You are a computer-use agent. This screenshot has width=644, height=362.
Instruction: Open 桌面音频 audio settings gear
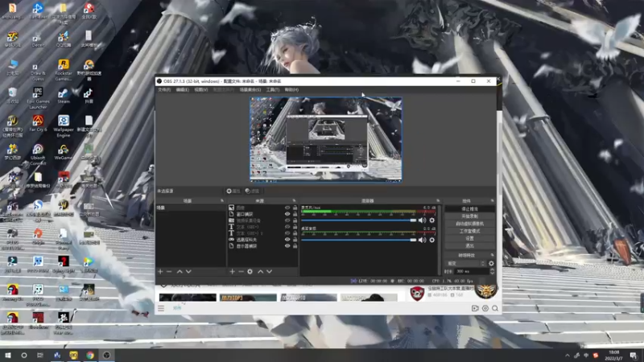pos(431,240)
